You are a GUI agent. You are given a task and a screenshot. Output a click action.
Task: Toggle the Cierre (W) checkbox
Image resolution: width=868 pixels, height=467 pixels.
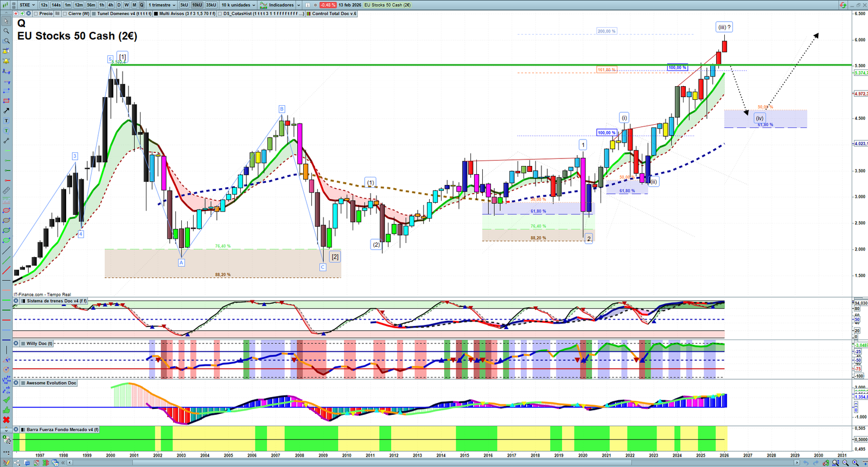tap(65, 14)
